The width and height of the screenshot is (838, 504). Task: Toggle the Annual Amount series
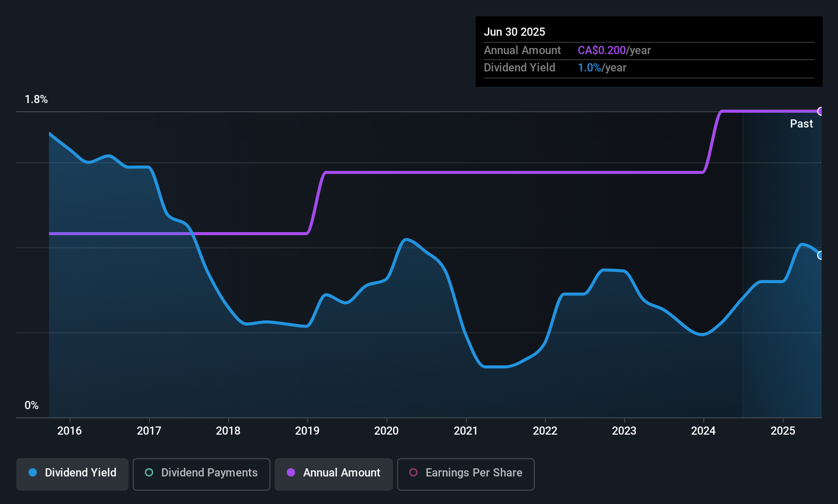334,474
